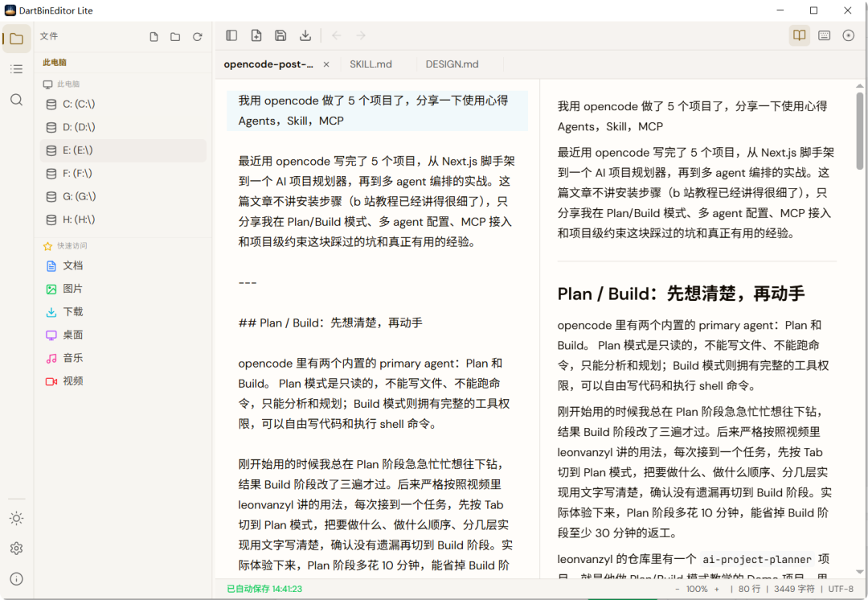Image resolution: width=868 pixels, height=600 pixels.
Task: Open 下载 quick access folder
Action: tap(123, 312)
